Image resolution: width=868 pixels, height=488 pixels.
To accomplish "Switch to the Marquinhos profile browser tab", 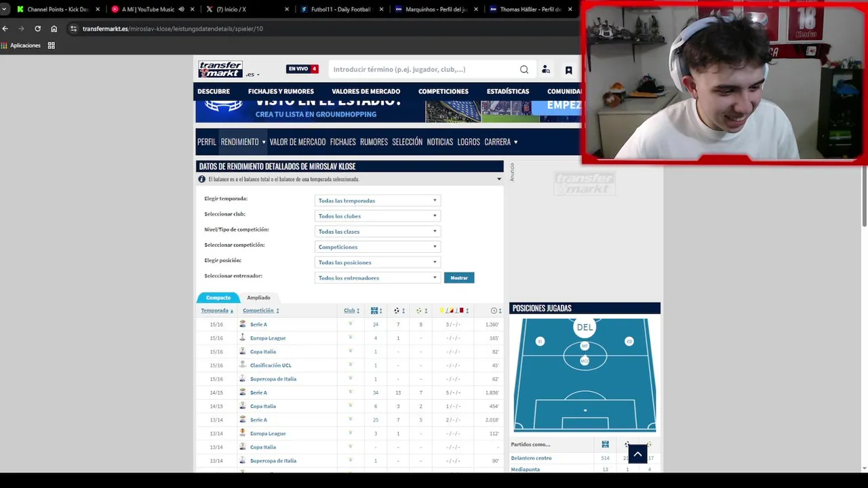I will 436,9.
